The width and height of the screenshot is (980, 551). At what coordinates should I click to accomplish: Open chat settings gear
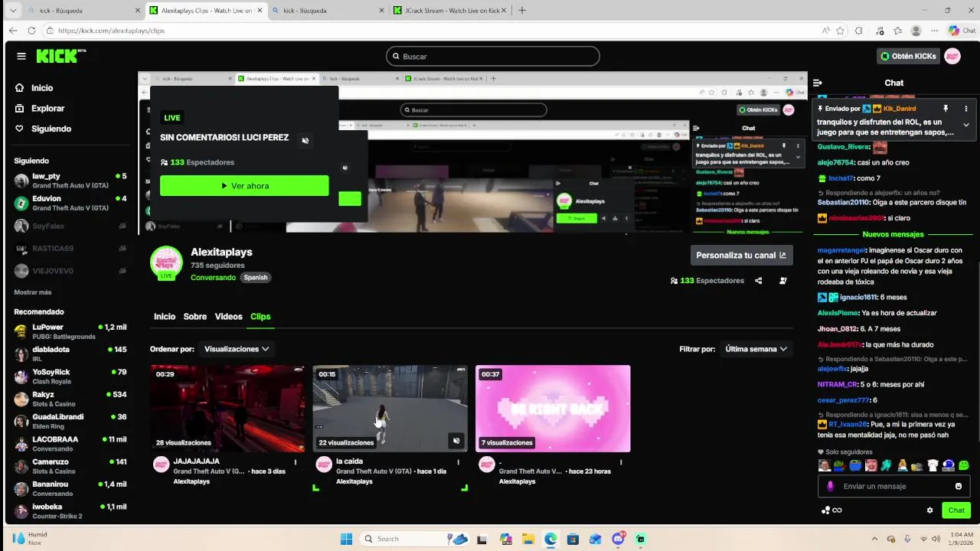pos(930,510)
